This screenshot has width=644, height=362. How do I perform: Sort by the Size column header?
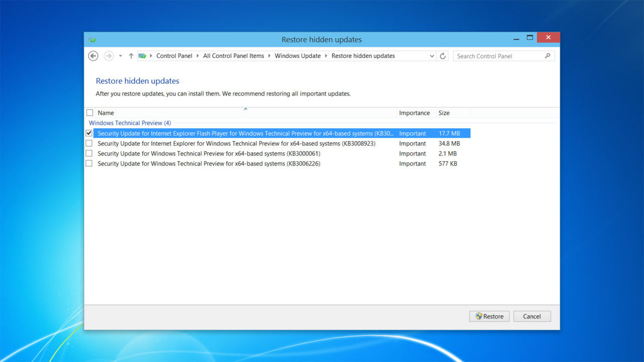coord(453,113)
